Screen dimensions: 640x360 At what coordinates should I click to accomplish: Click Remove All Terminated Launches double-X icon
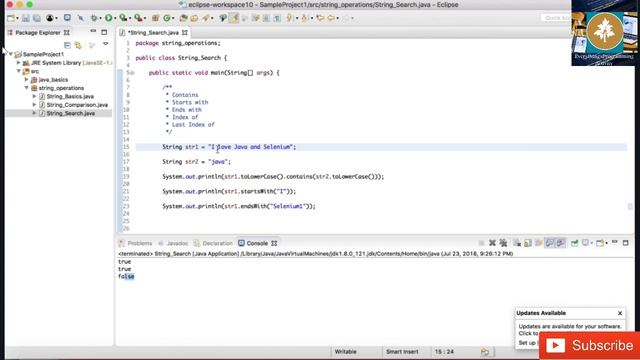pyautogui.click(x=503, y=243)
